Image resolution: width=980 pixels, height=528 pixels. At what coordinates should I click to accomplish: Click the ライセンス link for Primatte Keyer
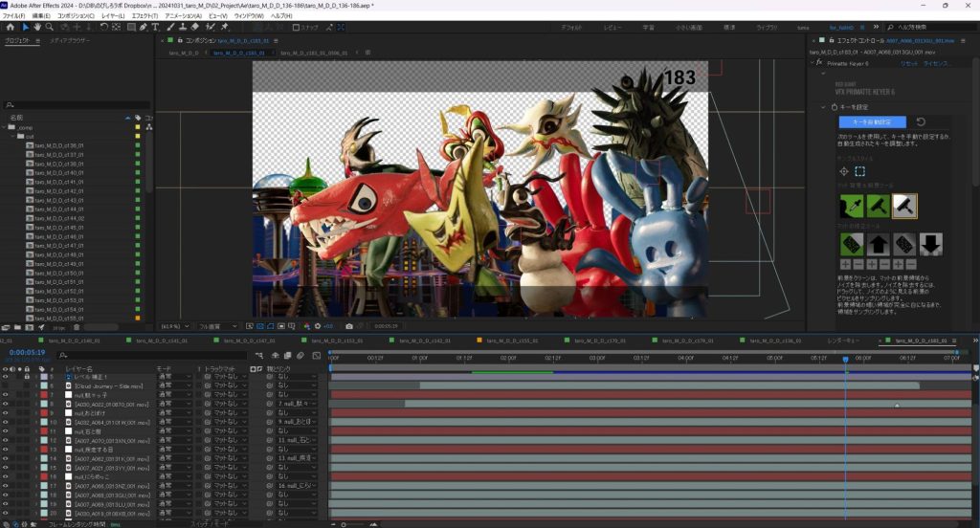[936, 64]
